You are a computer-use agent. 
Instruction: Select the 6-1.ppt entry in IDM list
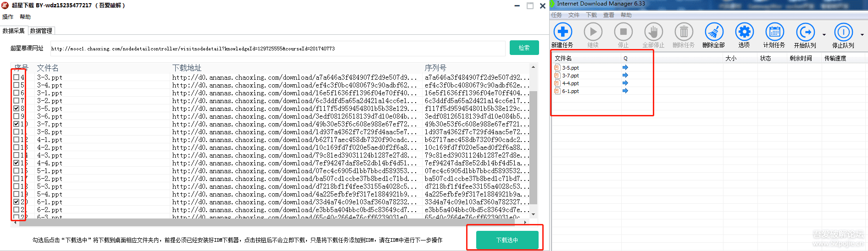coord(571,91)
